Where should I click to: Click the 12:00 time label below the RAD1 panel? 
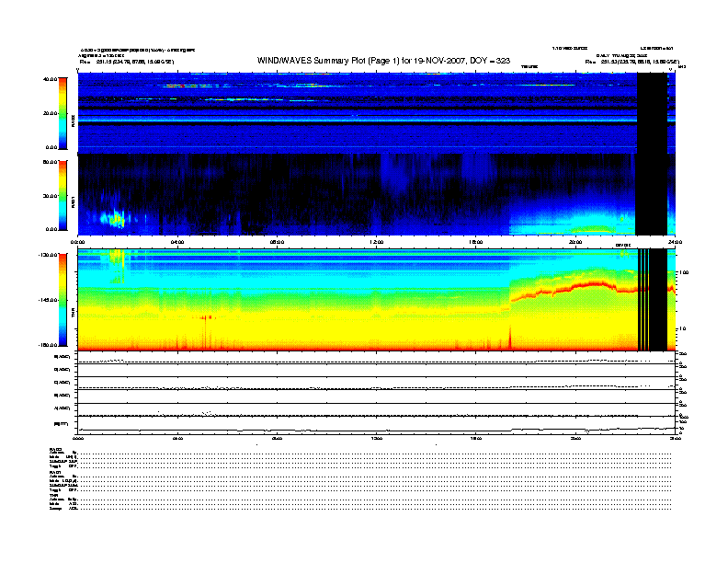pos(377,242)
